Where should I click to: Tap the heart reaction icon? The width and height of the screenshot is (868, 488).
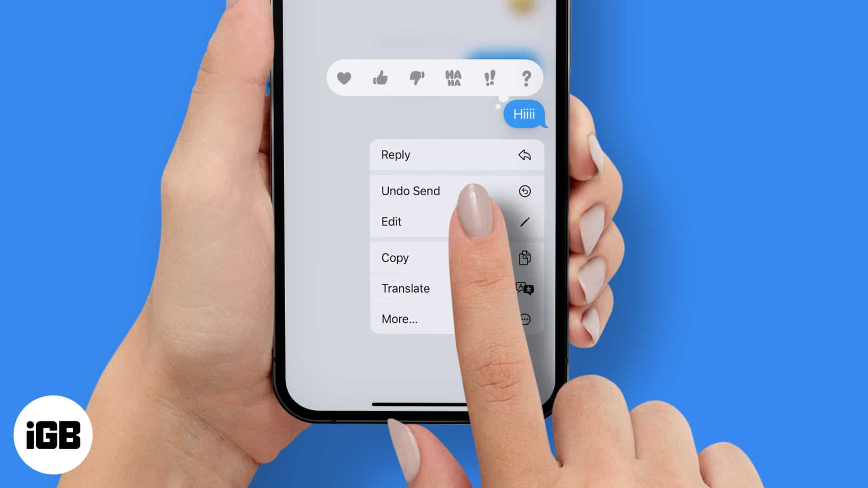[x=344, y=78]
